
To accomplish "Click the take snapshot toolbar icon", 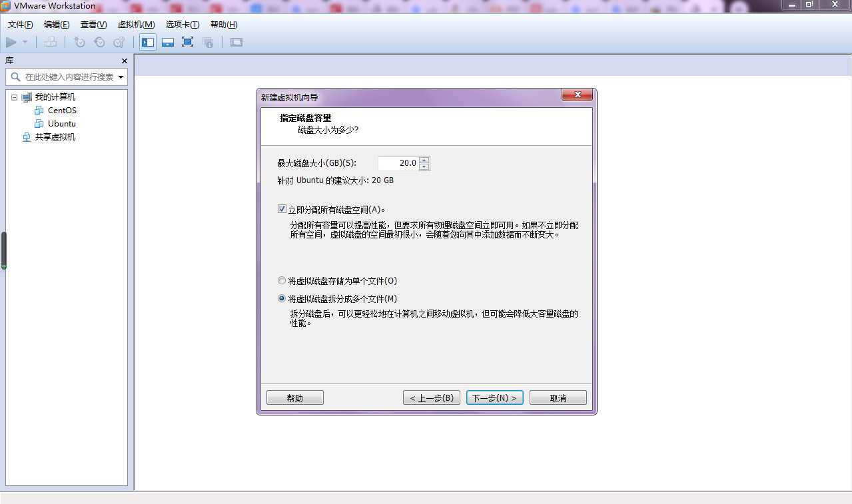I will (79, 42).
